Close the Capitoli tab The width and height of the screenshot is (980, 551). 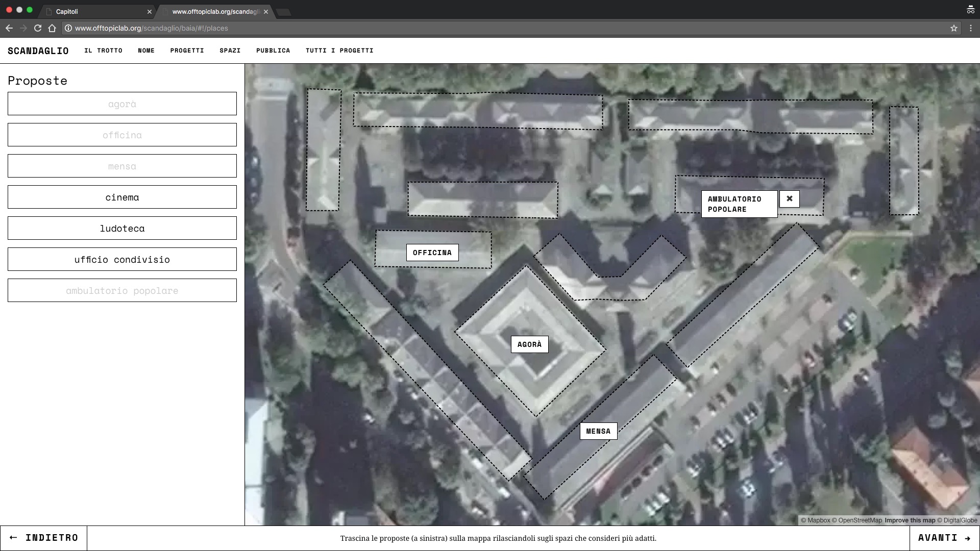tap(150, 11)
